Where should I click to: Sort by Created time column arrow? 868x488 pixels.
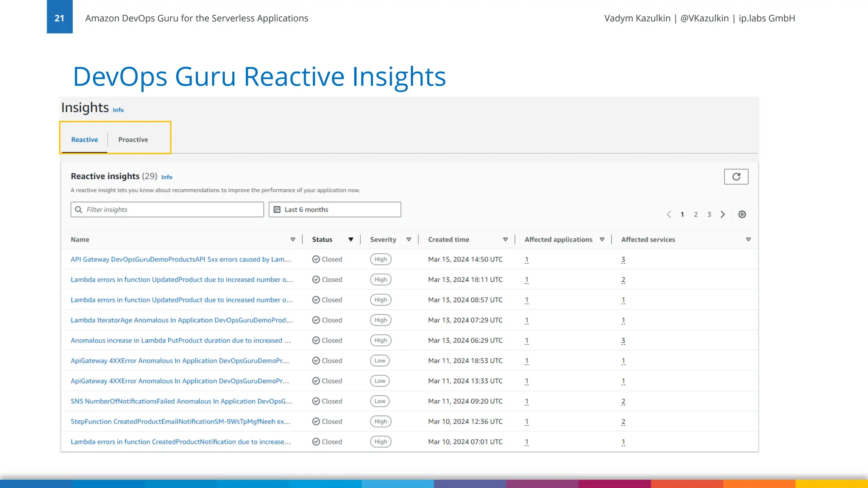point(505,240)
